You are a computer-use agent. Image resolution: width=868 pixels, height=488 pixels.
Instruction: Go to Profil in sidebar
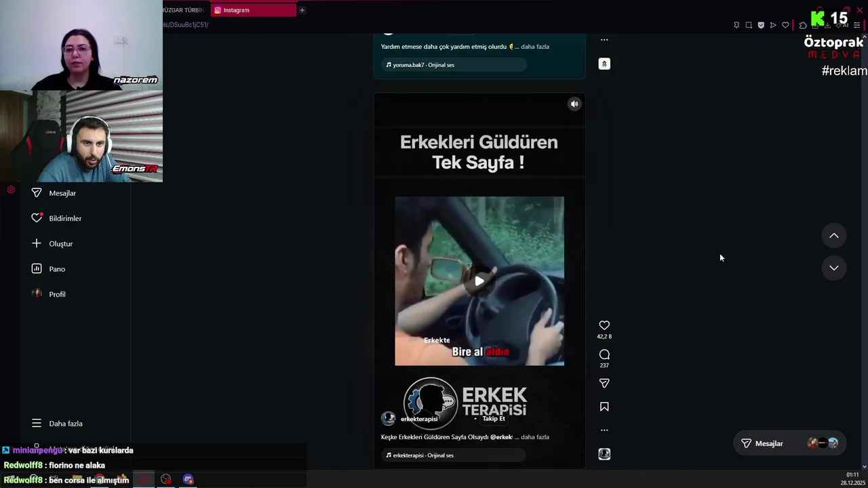click(x=57, y=294)
